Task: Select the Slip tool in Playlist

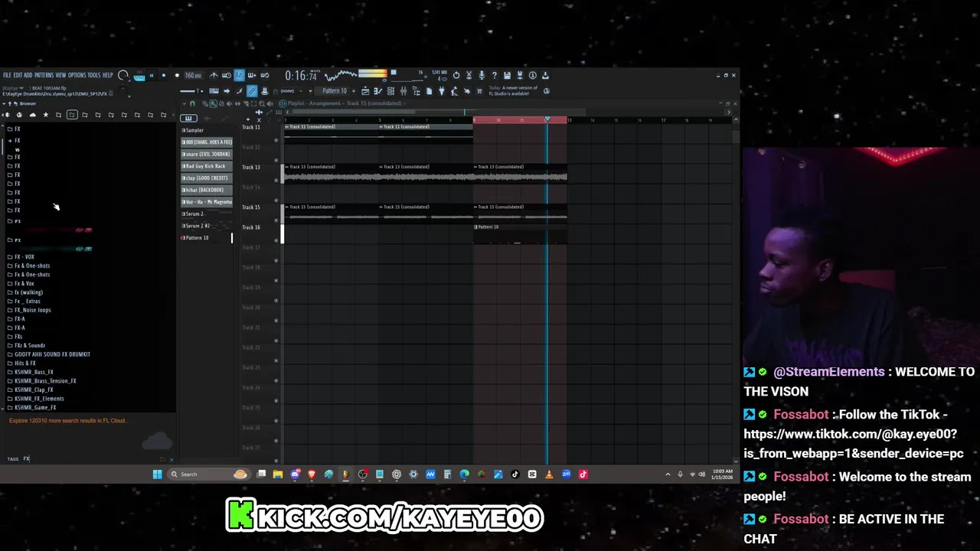Action: click(x=237, y=104)
